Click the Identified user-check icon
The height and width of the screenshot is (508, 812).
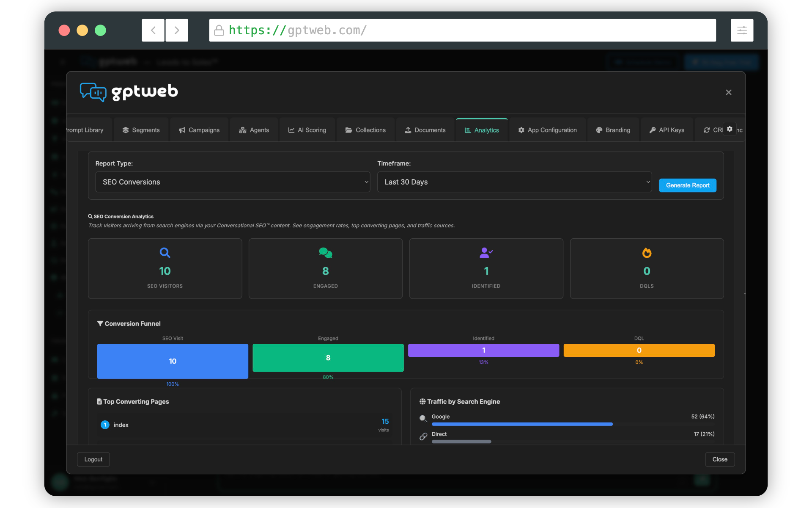(486, 253)
